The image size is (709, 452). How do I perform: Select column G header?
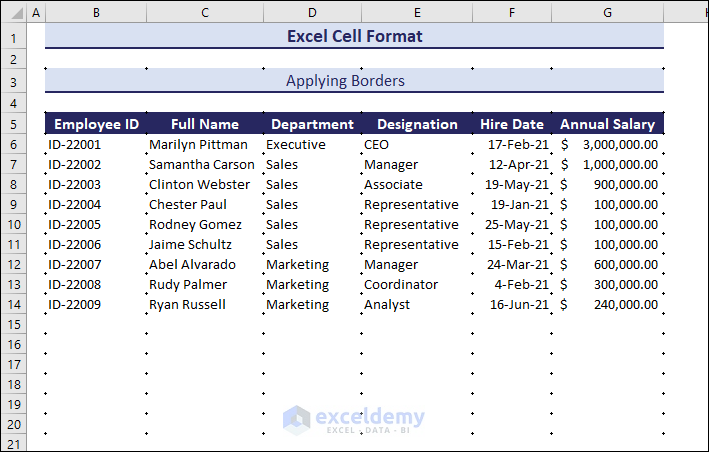coord(607,13)
